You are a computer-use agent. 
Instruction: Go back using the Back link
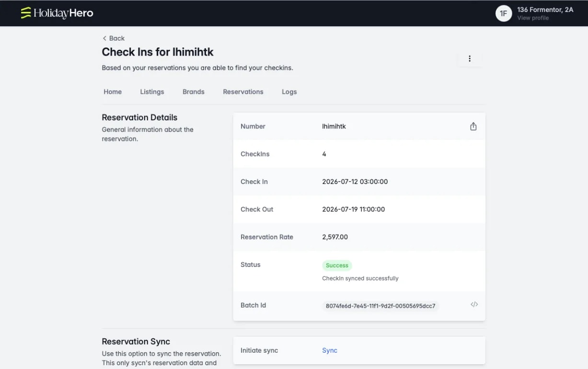[114, 38]
